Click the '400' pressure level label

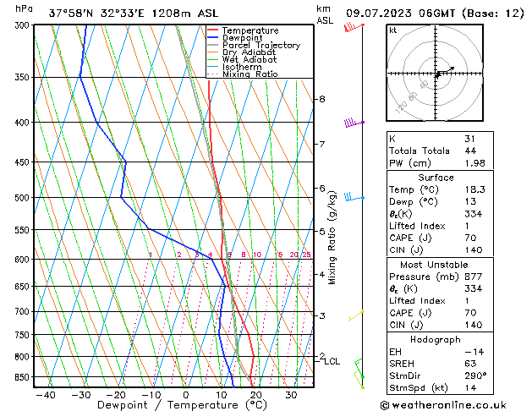[24, 123]
